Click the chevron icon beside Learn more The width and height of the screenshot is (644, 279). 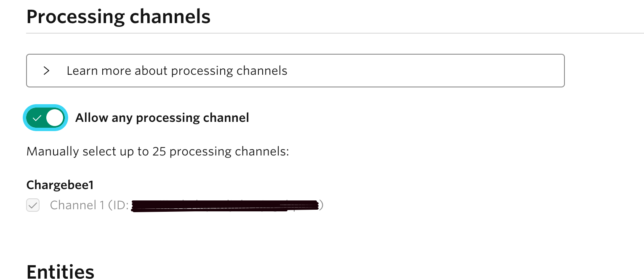pos(46,71)
